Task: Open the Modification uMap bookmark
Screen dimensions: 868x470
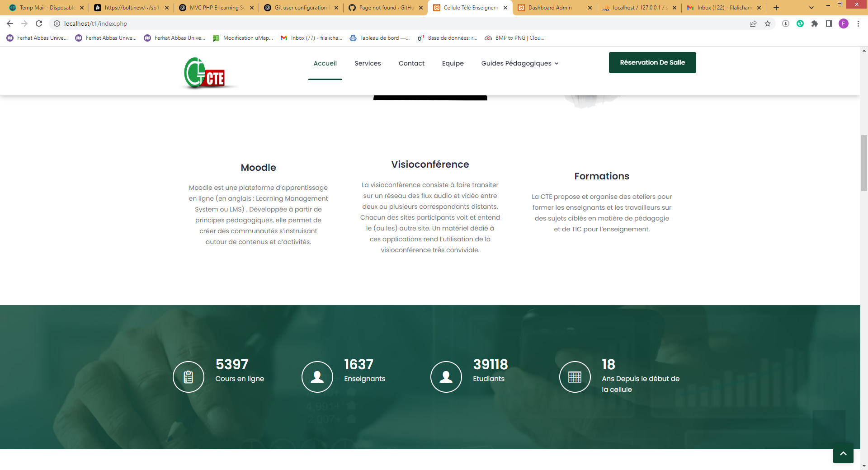Action: [x=243, y=38]
